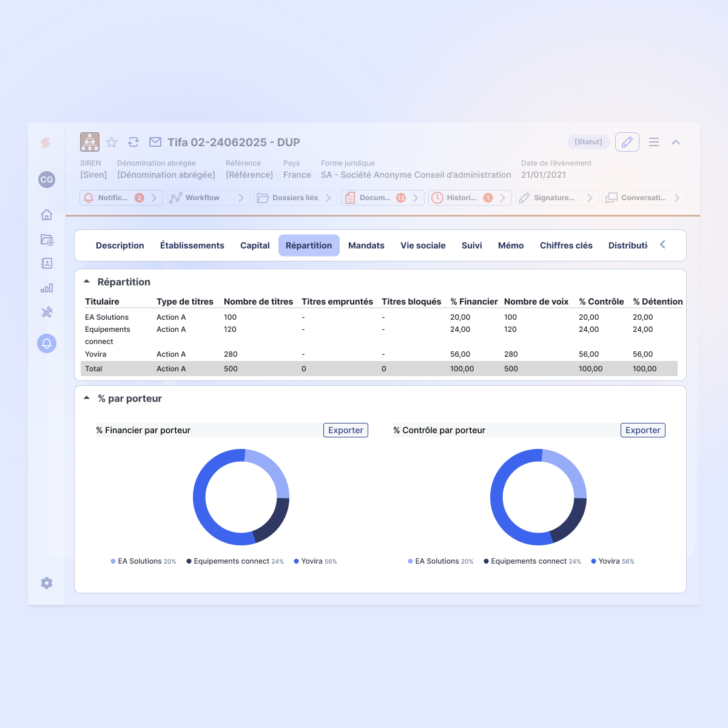Switch to the Capital tab

click(255, 246)
